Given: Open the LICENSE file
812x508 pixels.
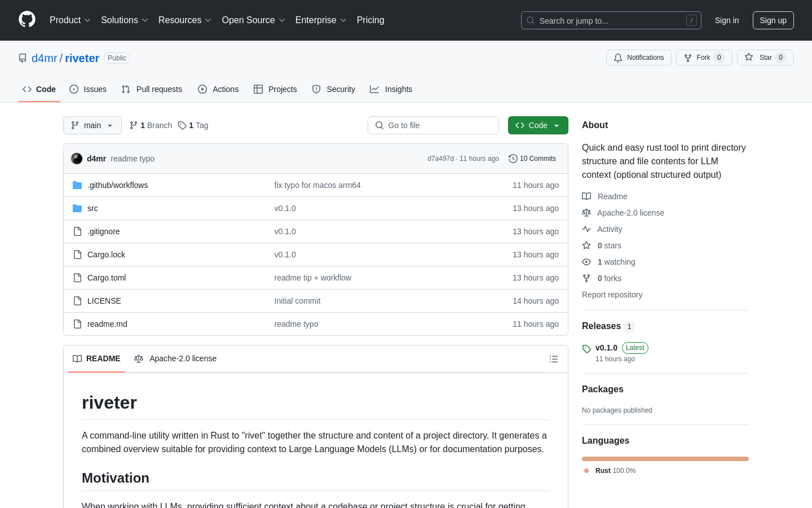Looking at the screenshot, I should click(x=104, y=301).
